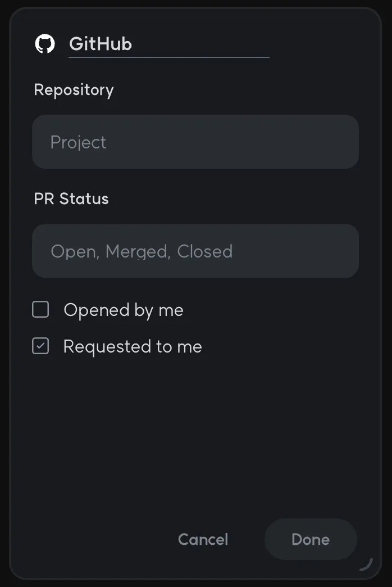This screenshot has height=587, width=392.
Task: Click the Cancel button
Action: (x=203, y=540)
